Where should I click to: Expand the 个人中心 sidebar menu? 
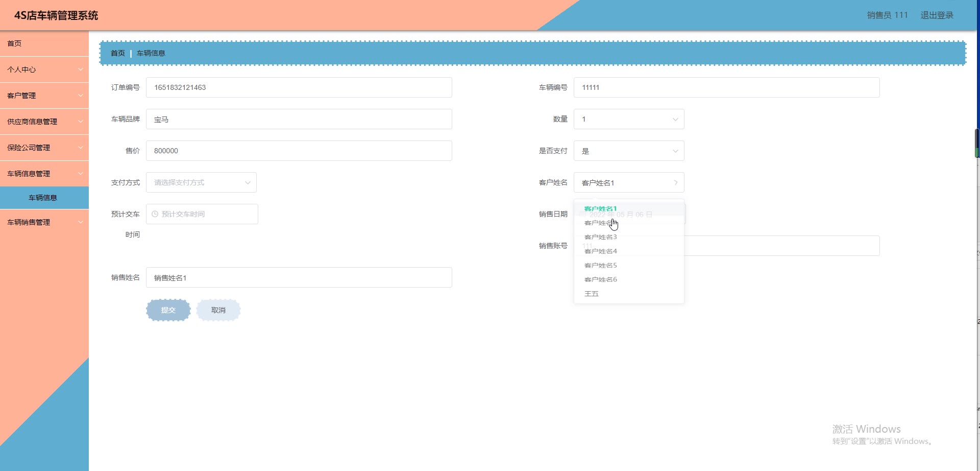pyautogui.click(x=44, y=69)
